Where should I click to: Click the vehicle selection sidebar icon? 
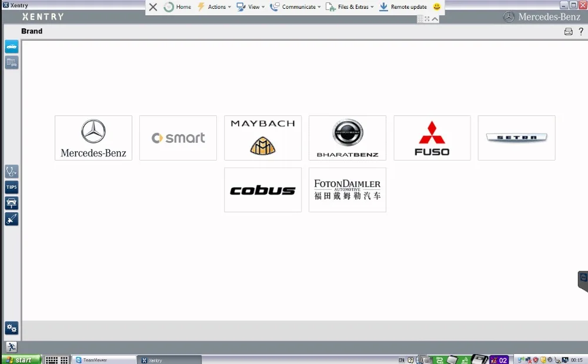(12, 47)
